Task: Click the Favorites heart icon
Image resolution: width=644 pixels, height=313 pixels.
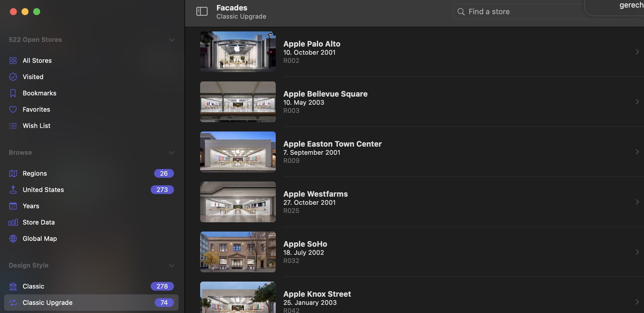Action: click(x=13, y=109)
